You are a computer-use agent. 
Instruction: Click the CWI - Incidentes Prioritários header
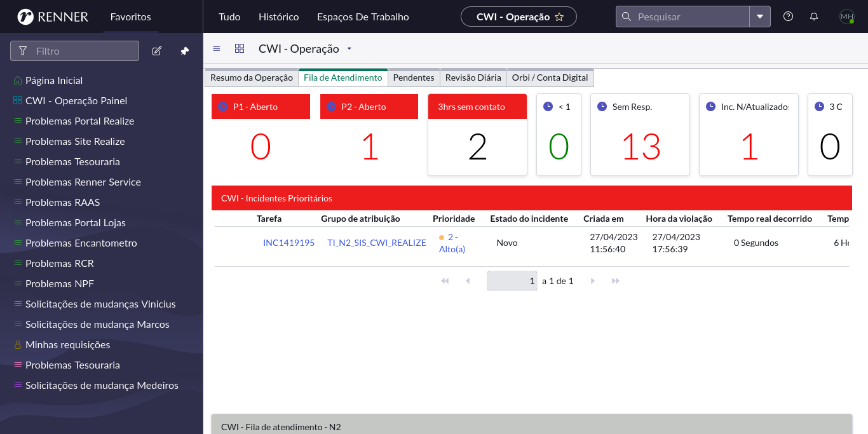click(531, 198)
